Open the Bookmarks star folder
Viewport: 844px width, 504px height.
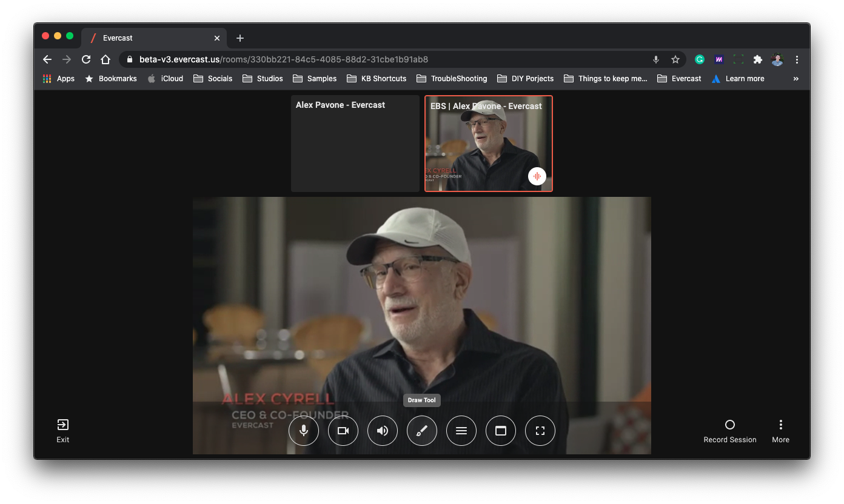point(111,79)
